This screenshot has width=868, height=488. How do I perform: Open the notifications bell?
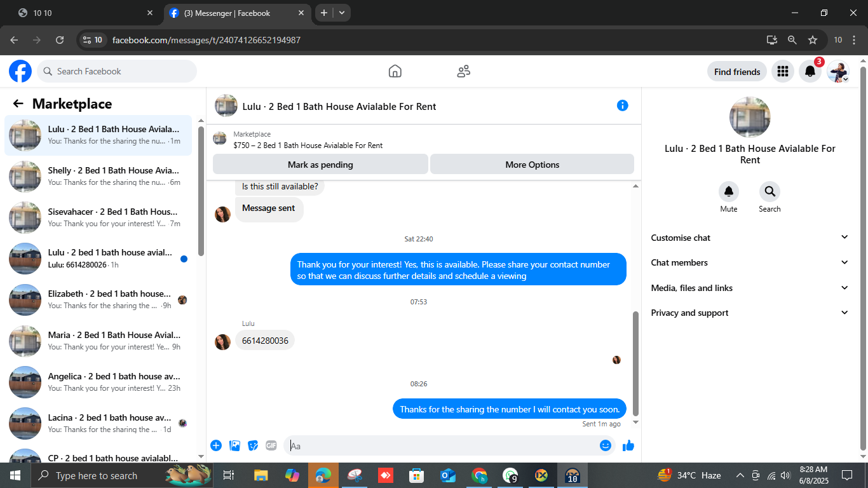(810, 72)
